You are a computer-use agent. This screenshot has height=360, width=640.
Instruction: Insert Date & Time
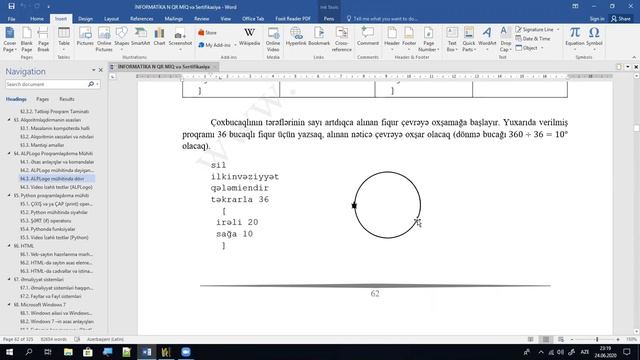pos(533,38)
